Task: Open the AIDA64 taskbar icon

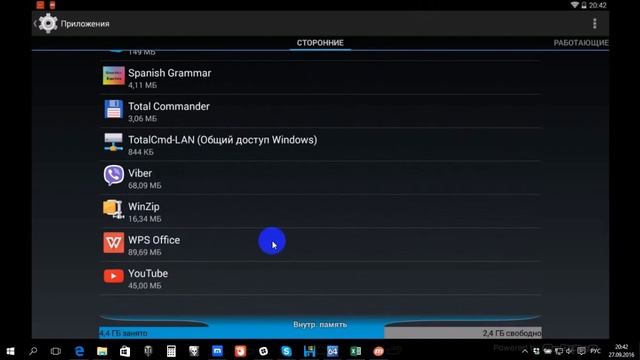Action: click(332, 351)
